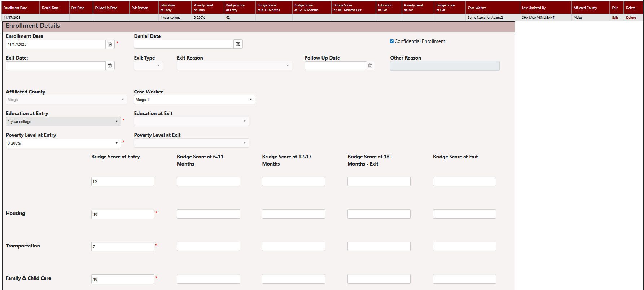Open the Exit Date calendar picker
The image size is (644, 290).
click(x=110, y=66)
